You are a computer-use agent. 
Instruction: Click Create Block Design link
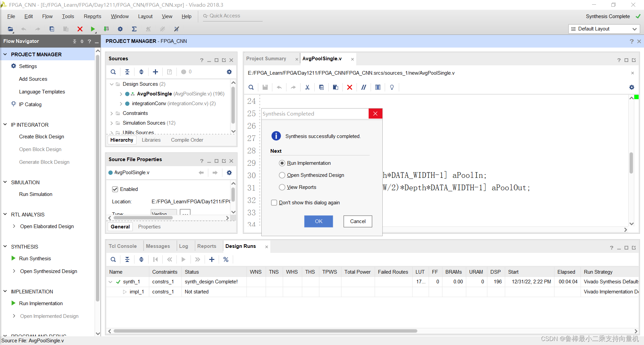42,137
